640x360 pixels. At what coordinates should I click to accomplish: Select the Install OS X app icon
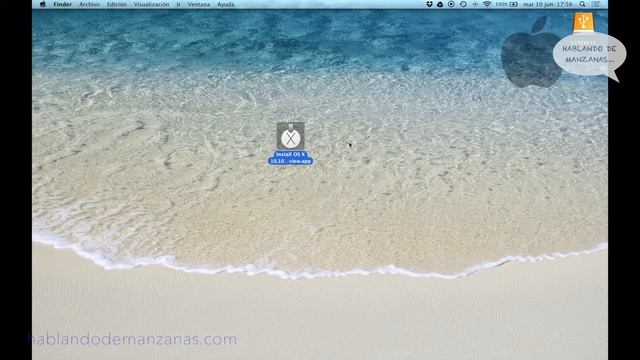(x=291, y=136)
